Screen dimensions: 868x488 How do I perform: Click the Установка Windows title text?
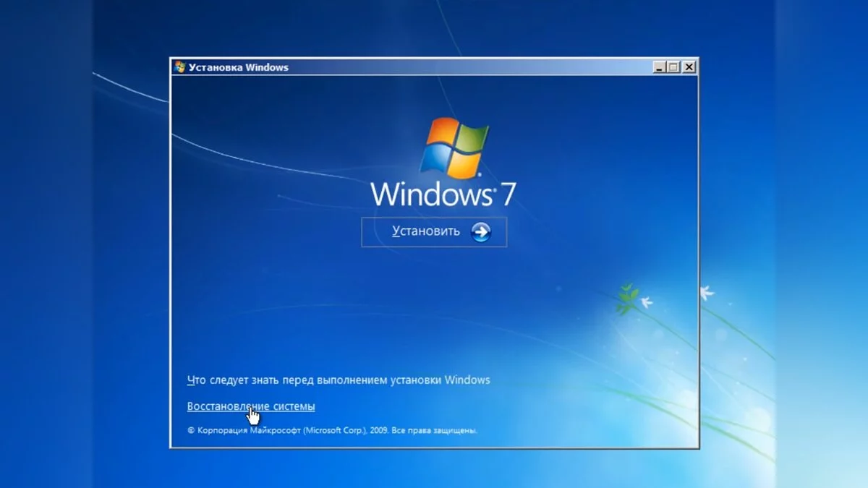coord(239,67)
